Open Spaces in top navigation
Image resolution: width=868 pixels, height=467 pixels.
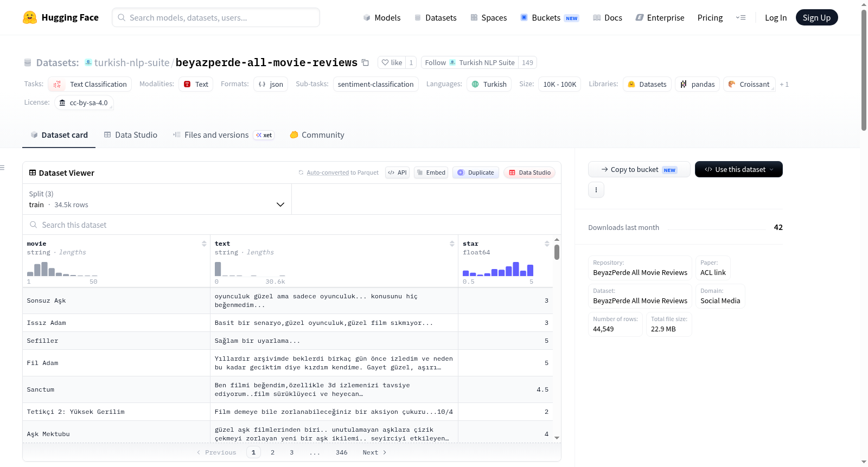point(488,17)
